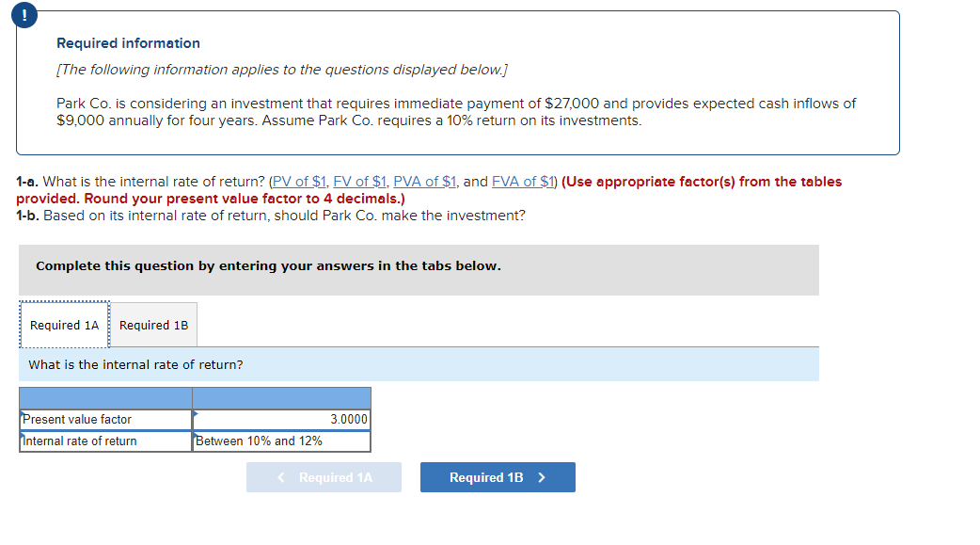The height and width of the screenshot is (545, 980).
Task: Click the exclamation alert icon
Action: pos(23,15)
